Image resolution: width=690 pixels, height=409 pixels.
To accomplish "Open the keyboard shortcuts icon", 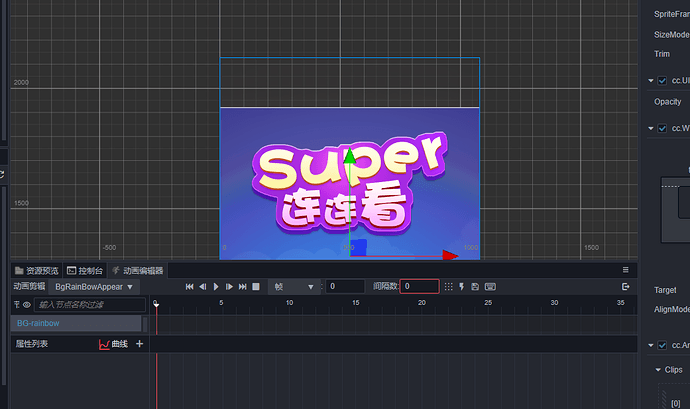I will coord(490,287).
